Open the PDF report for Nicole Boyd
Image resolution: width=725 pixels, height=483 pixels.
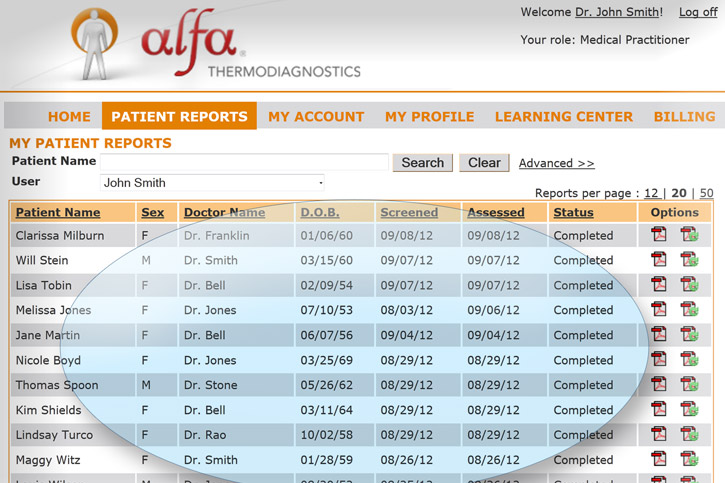(659, 360)
